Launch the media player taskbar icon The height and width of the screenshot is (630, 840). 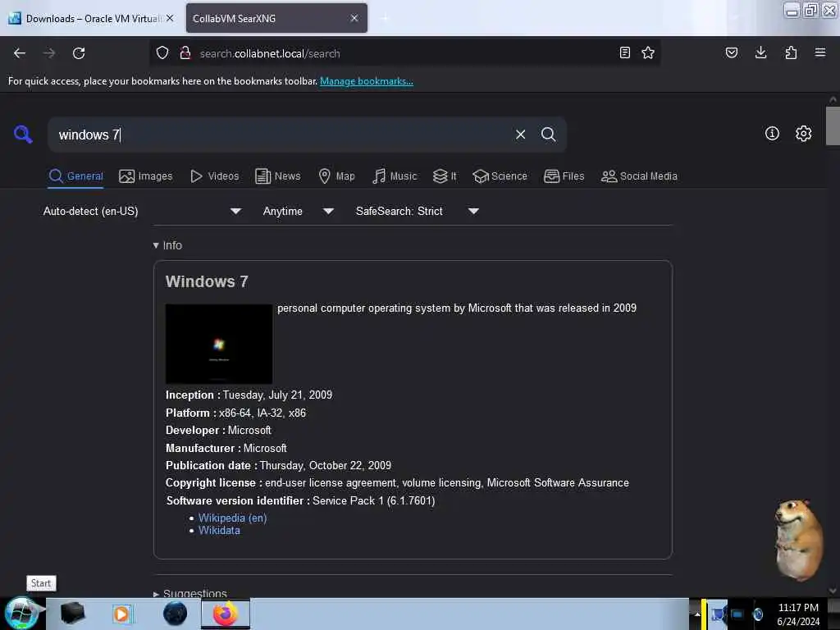pyautogui.click(x=121, y=614)
